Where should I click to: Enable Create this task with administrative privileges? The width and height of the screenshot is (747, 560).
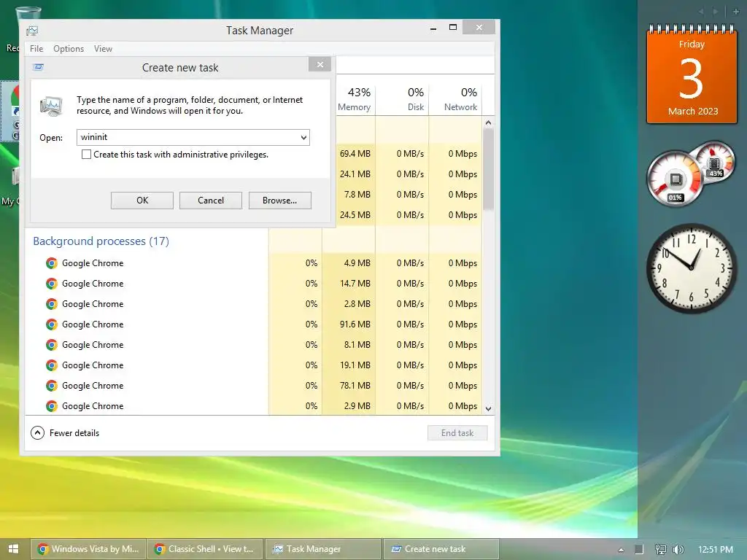coord(86,155)
